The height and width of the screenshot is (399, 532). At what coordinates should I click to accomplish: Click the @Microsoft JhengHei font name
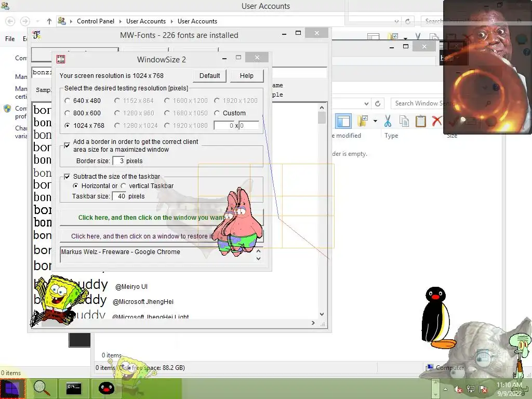[x=143, y=302]
